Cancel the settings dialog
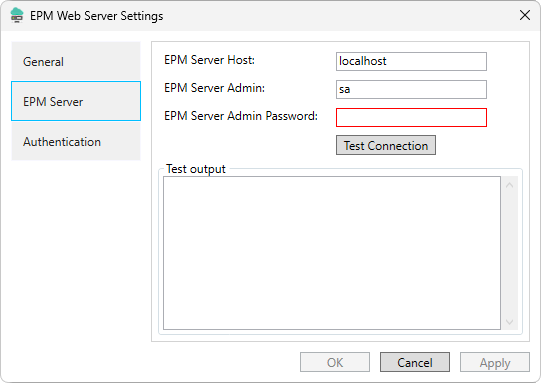 (x=415, y=362)
